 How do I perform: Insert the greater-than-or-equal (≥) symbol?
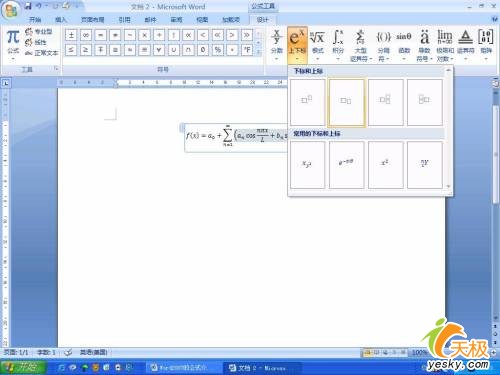(x=86, y=50)
